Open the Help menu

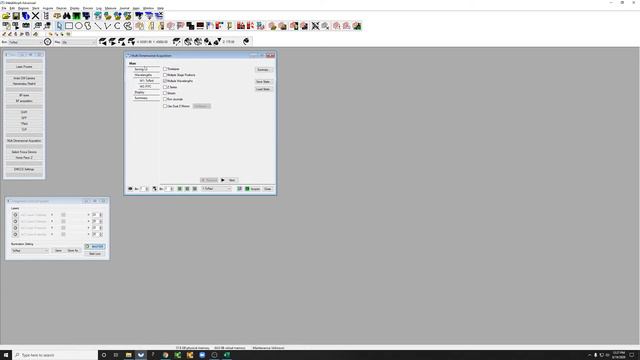[x=160, y=8]
